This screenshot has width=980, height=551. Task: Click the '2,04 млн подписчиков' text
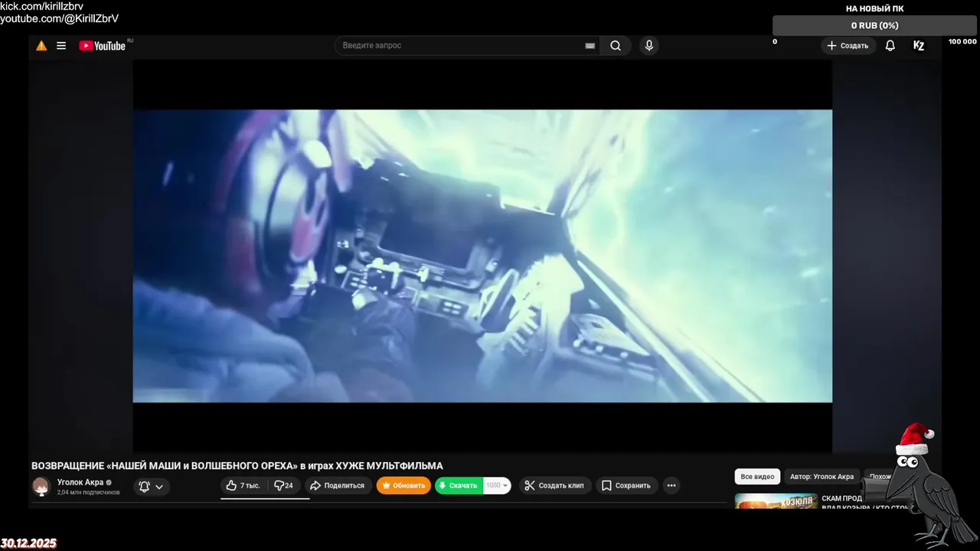[89, 493]
